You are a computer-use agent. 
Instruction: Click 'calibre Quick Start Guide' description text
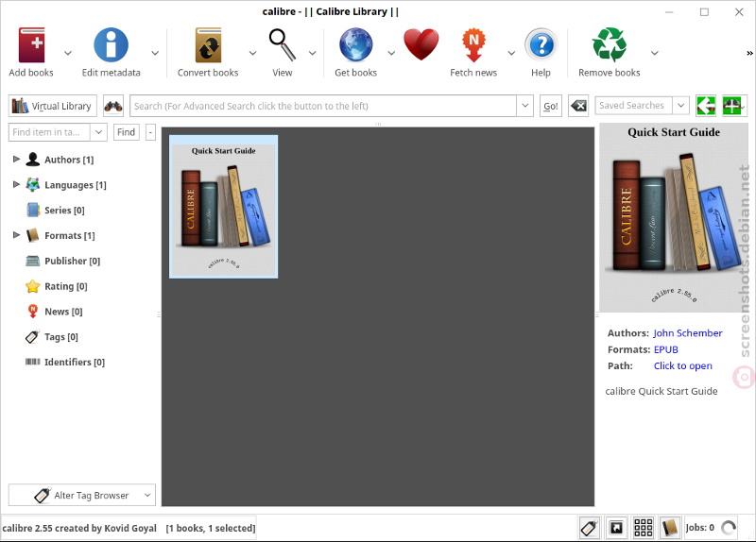tap(661, 391)
